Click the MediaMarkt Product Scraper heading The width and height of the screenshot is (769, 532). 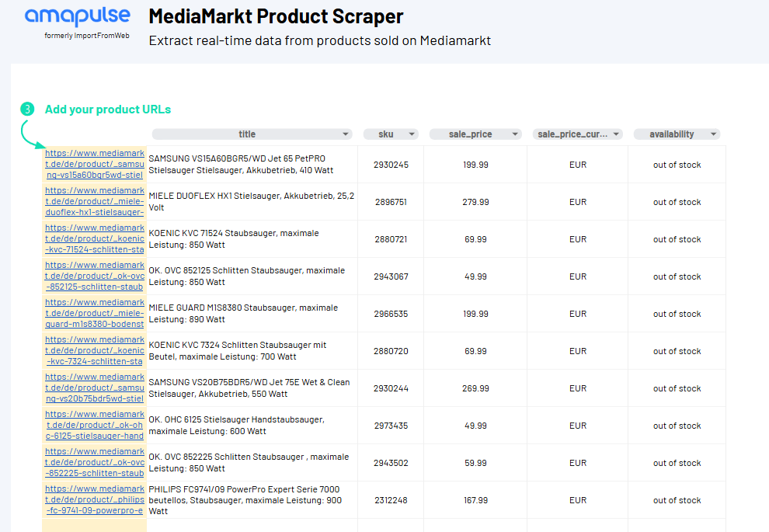coord(276,16)
